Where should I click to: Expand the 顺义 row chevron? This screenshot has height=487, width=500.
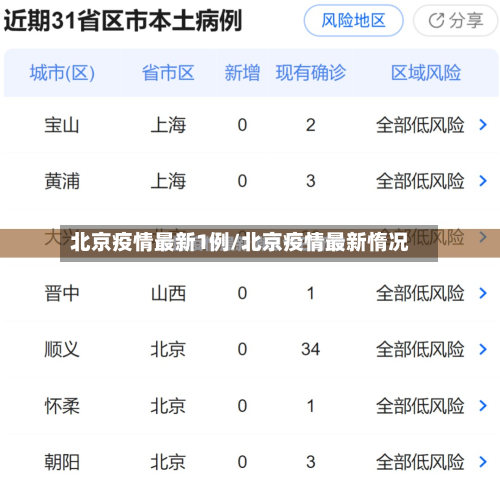coord(483,349)
